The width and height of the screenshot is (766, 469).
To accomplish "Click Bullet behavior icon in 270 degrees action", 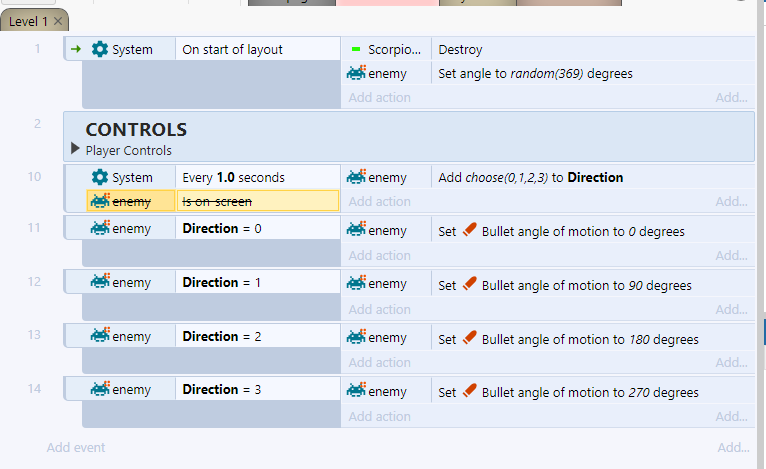I will coord(469,390).
